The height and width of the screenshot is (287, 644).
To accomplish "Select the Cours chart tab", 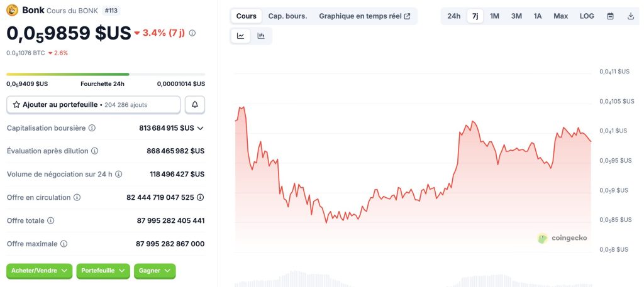I will pos(247,16).
